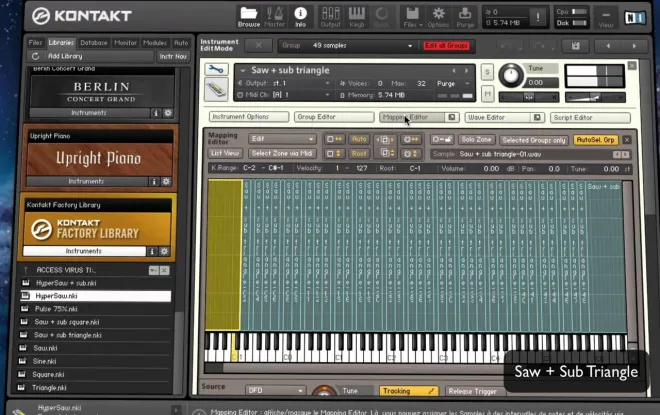Adjust the instrument volume slider
Viewport: 660px width, 415px height.
point(595,98)
